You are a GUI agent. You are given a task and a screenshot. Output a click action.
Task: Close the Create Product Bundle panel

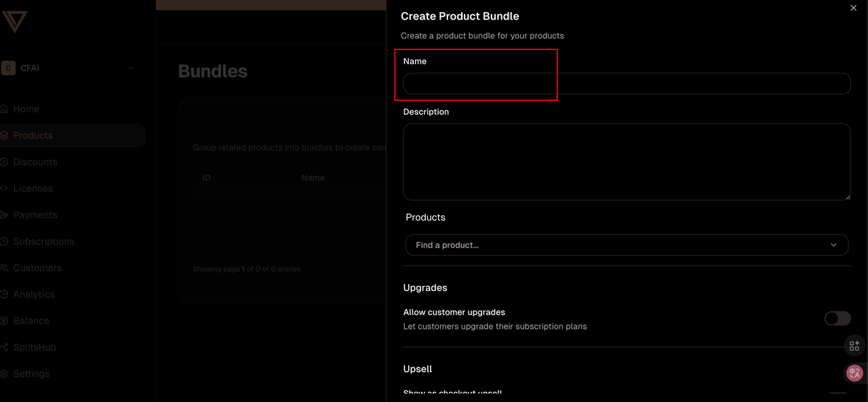(853, 7)
